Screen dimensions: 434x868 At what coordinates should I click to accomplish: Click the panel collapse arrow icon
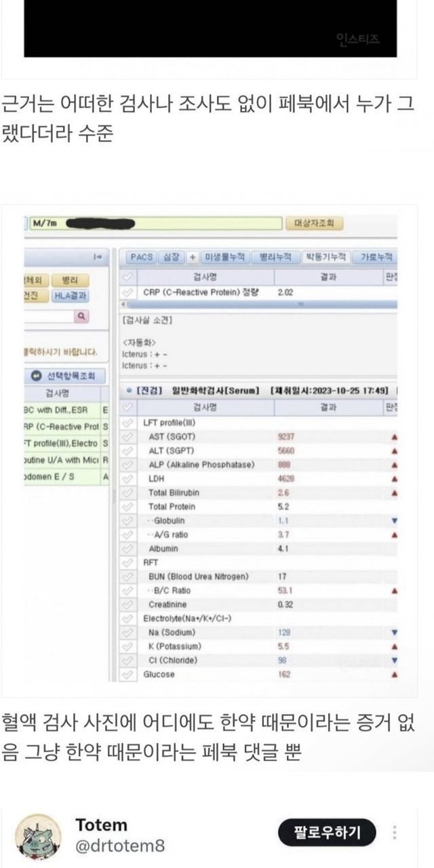coord(97,257)
